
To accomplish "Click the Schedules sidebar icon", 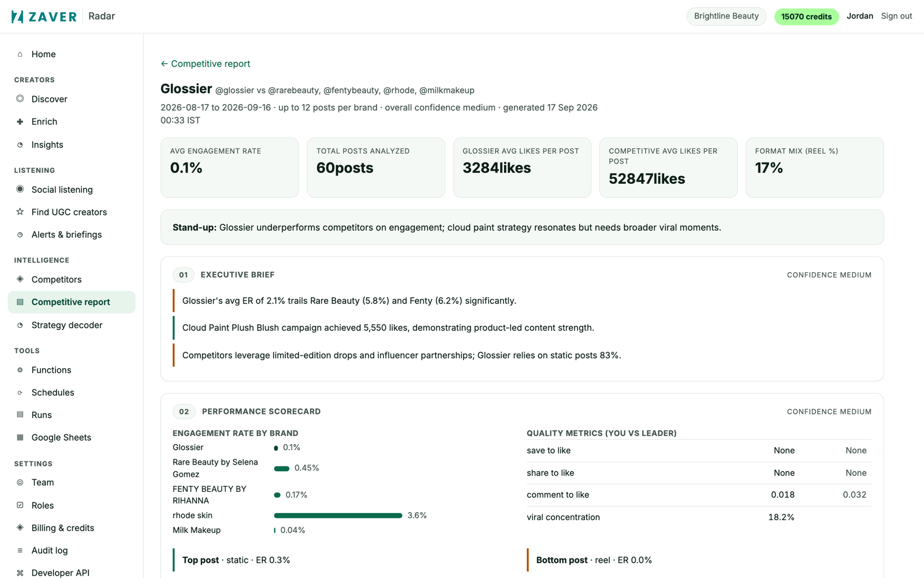I will [x=20, y=392].
